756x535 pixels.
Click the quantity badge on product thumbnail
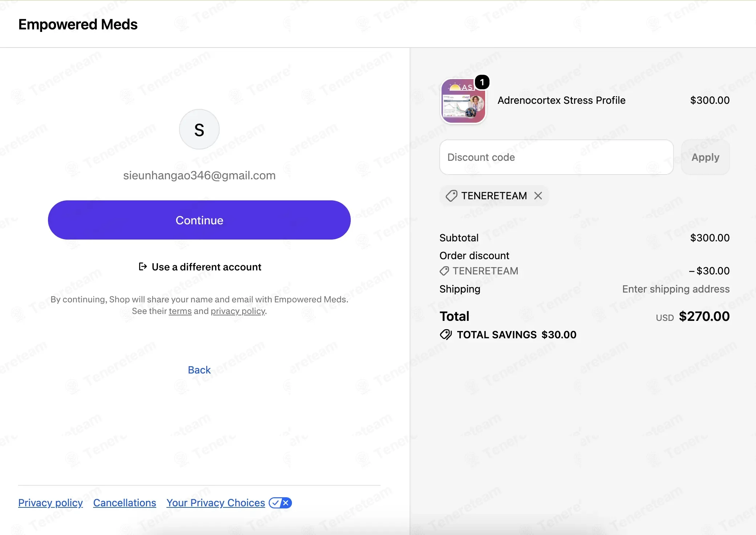(x=482, y=82)
